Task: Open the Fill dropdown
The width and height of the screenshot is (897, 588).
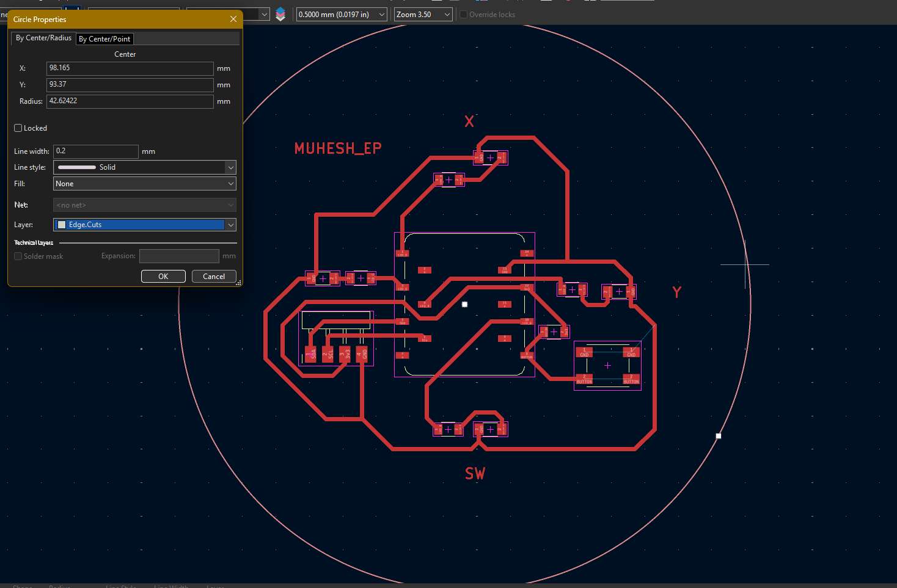Action: pos(145,184)
